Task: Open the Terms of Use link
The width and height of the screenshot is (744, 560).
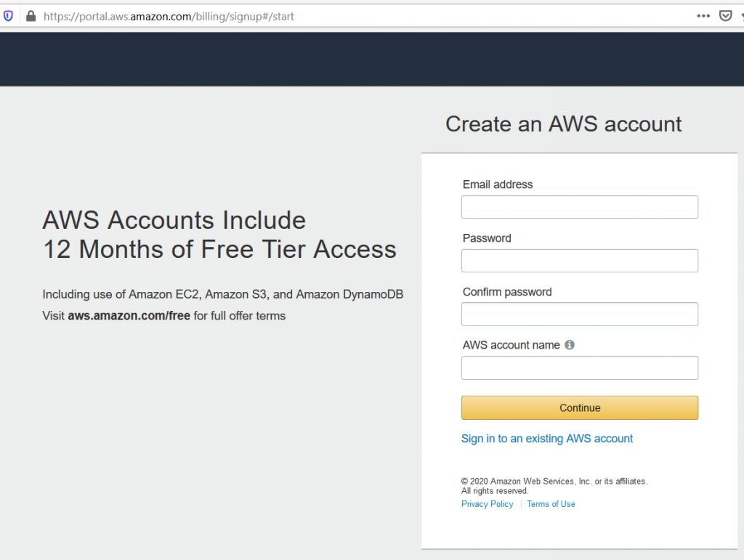Action: 551,504
